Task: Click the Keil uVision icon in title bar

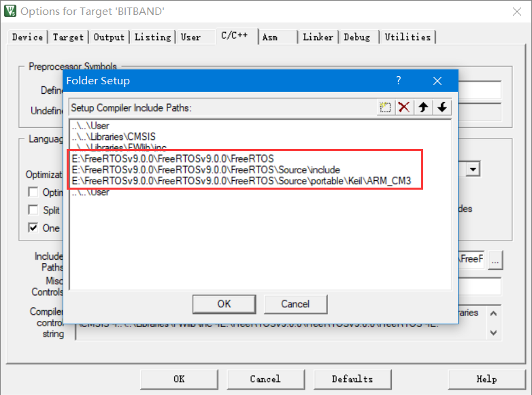Action: click(x=10, y=11)
